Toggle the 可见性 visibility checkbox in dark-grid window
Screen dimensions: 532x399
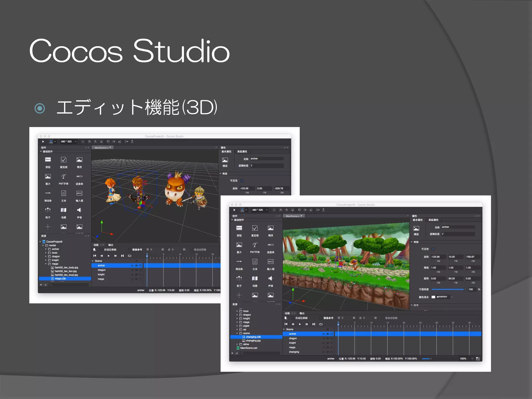(242, 181)
